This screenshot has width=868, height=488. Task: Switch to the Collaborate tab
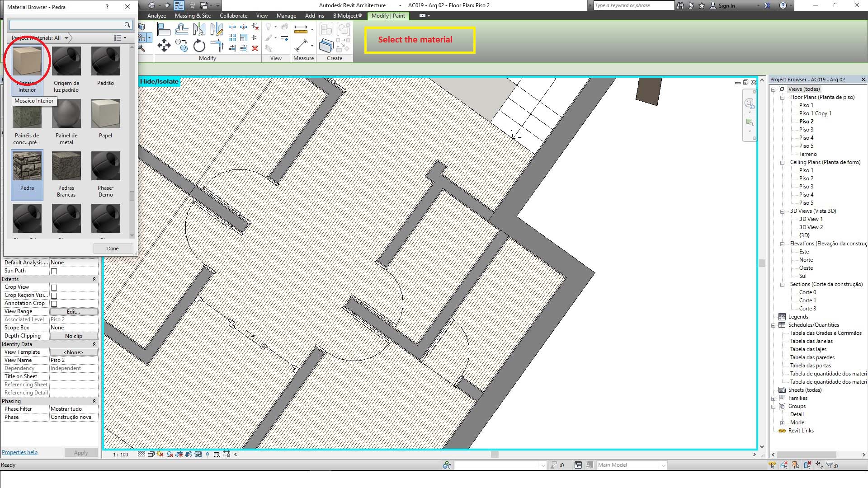pos(233,16)
